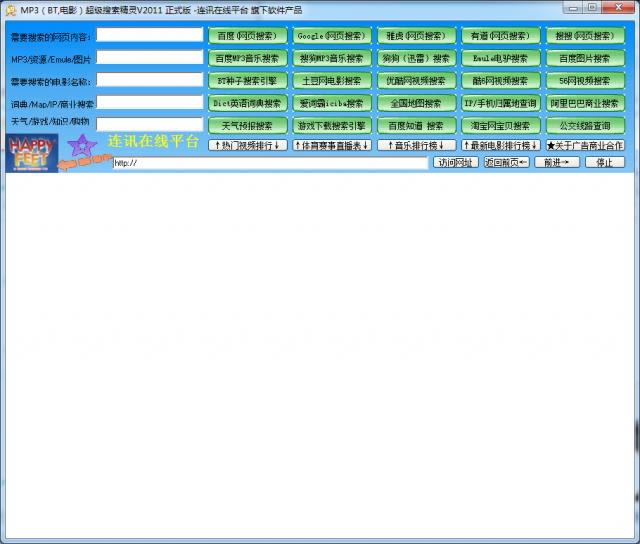Viewport: 640px width, 544px height.
Task: Minimize the search tool window
Action: pos(573,7)
